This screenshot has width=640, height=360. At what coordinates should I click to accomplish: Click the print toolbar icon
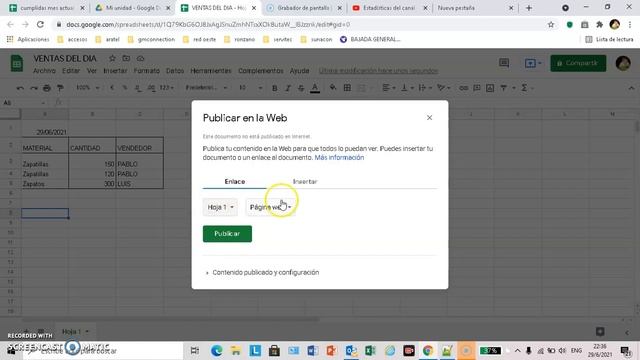47,88
